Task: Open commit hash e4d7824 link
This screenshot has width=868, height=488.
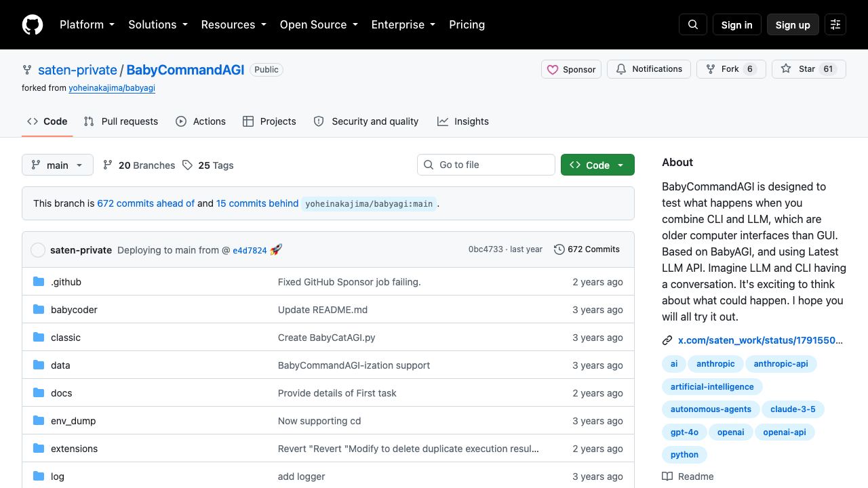Action: 250,251
